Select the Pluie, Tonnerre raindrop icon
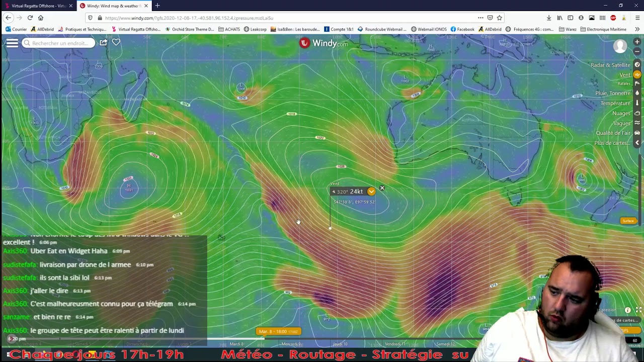 point(637,93)
